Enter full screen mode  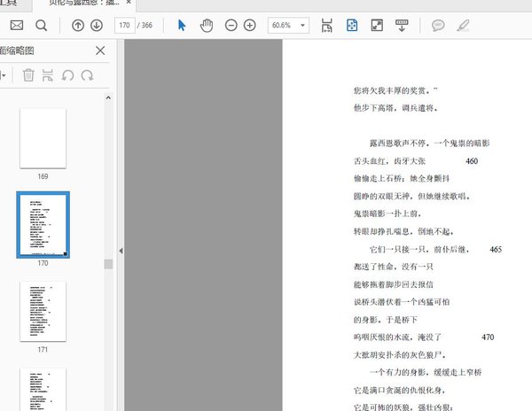coord(376,25)
